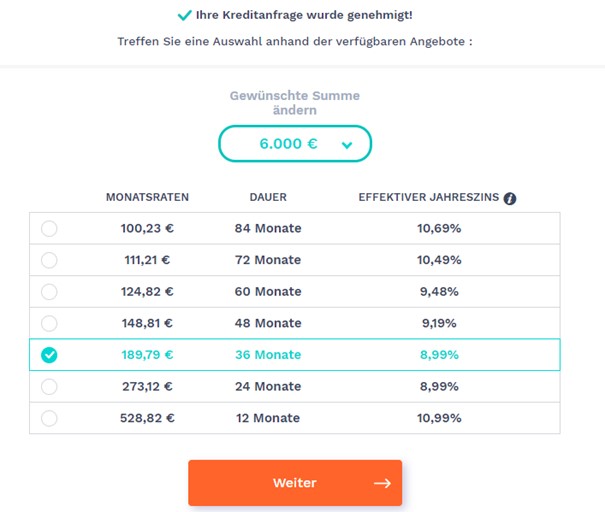Click the 273,12 € offer row
Image resolution: width=605 pixels, height=512 pixels.
coord(295,386)
